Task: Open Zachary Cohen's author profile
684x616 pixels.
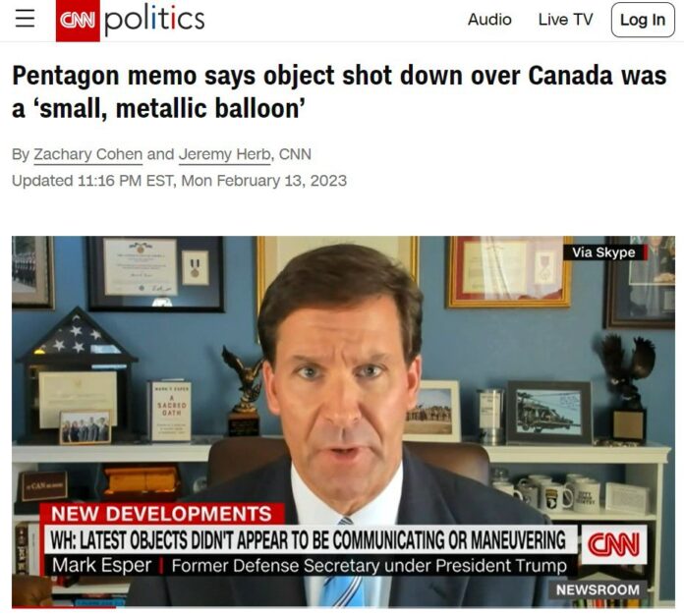Action: point(88,154)
